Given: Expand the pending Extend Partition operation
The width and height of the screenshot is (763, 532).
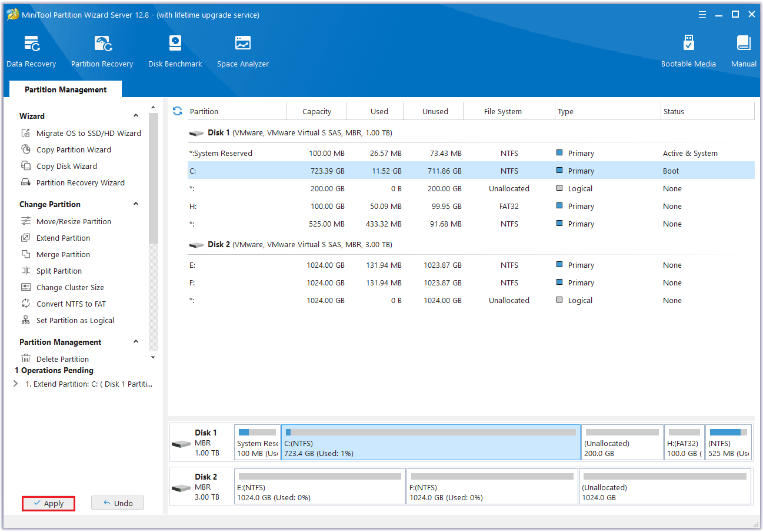Looking at the screenshot, I should pos(16,384).
